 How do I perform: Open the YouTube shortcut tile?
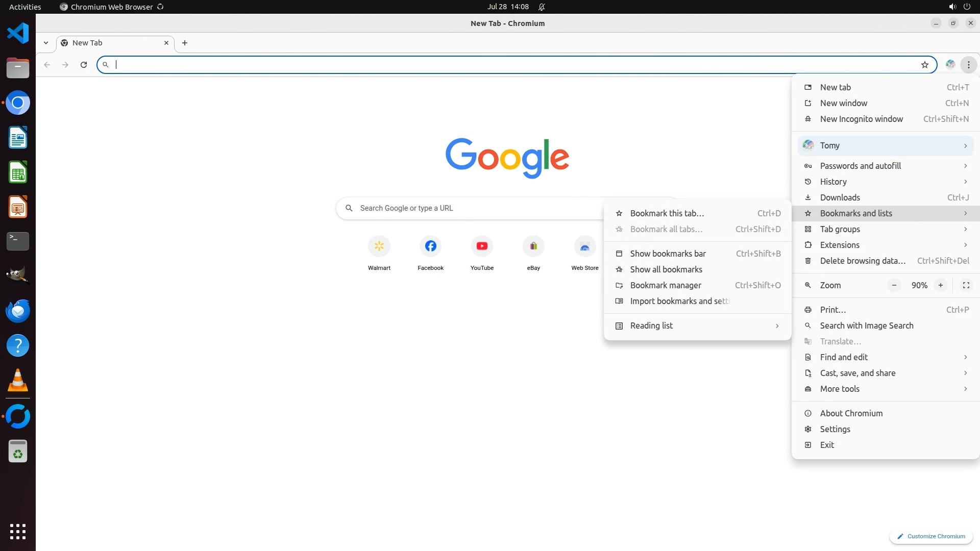[482, 246]
